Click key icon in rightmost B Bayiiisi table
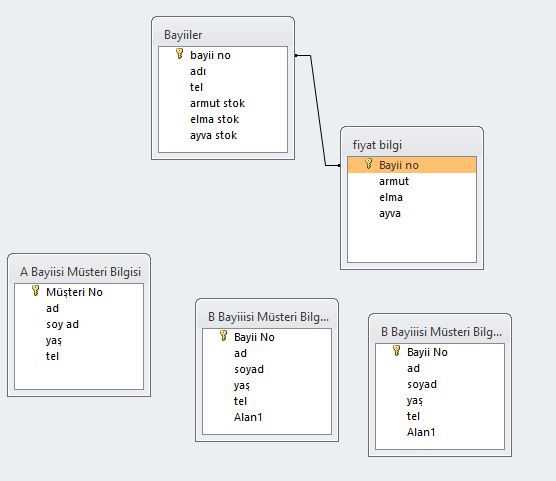 point(396,351)
